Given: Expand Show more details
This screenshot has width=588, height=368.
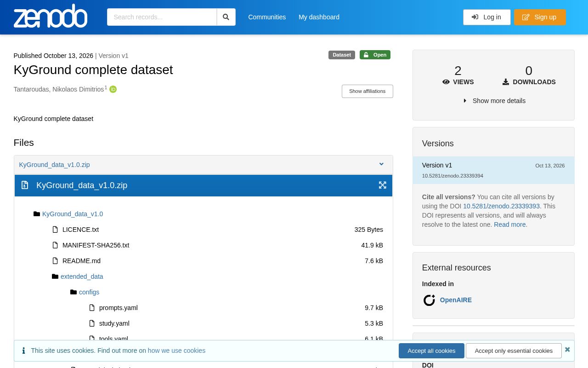Looking at the screenshot, I should [494, 101].
